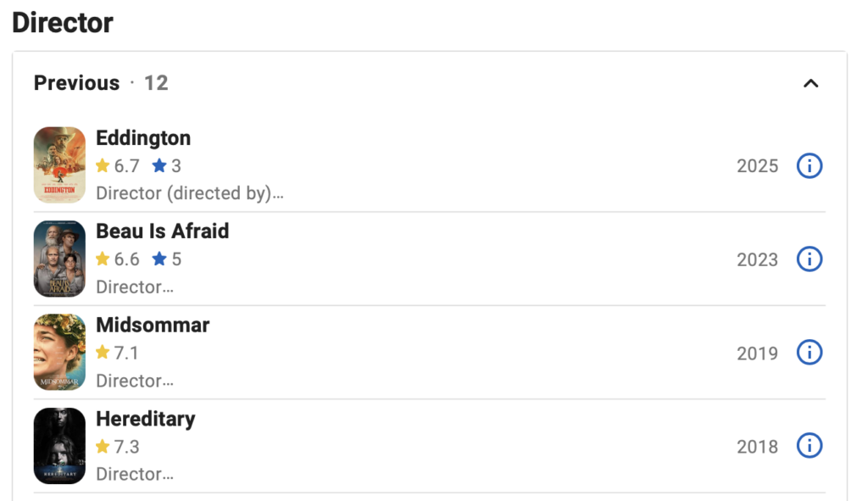Click the Hereditary poster thumbnail
The image size is (868, 501).
[x=60, y=446]
